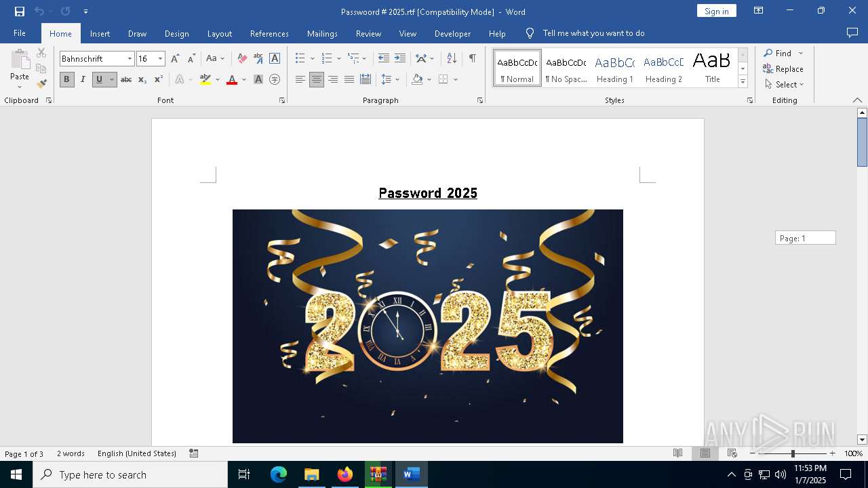The height and width of the screenshot is (488, 868).
Task: Open the Font dialog launcher
Action: [282, 100]
